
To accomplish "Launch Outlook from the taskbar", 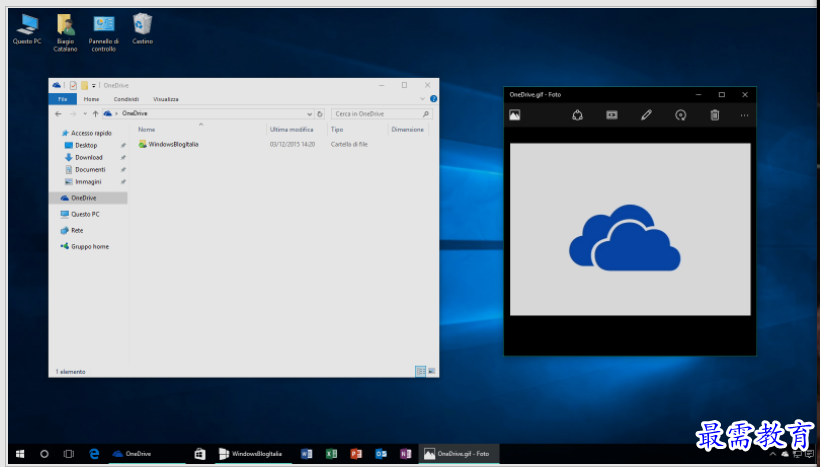I will pos(381,454).
